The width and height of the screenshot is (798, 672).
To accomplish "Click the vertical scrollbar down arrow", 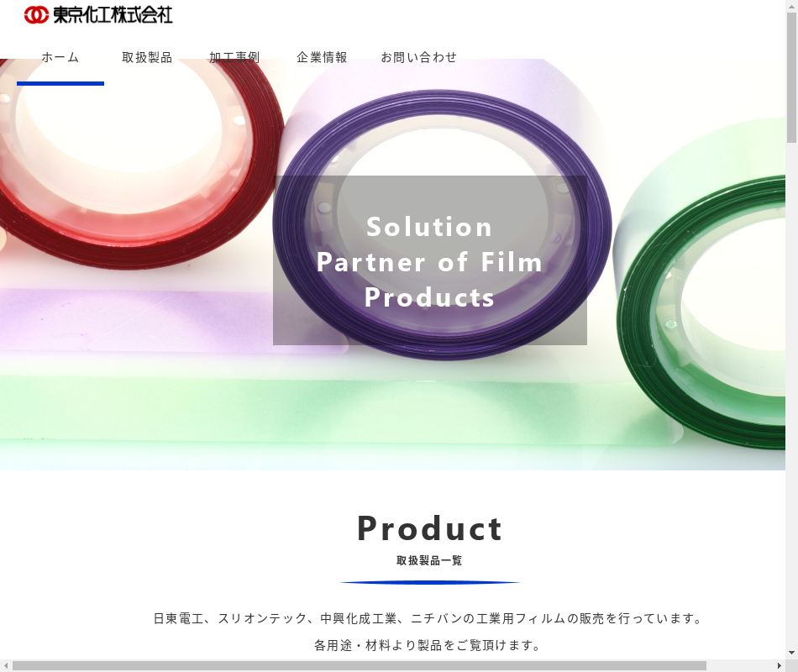I will pos(791,653).
